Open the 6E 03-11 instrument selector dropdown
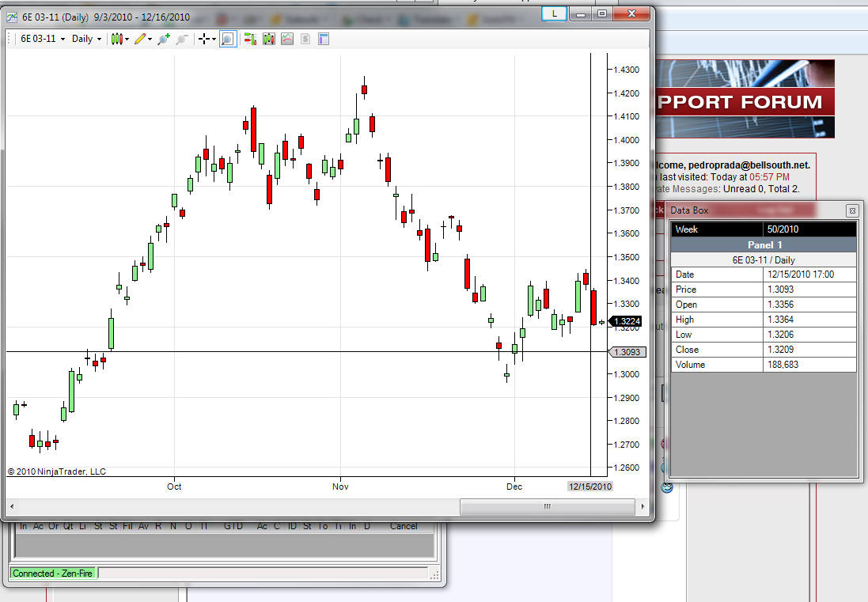868x602 pixels. pos(43,39)
